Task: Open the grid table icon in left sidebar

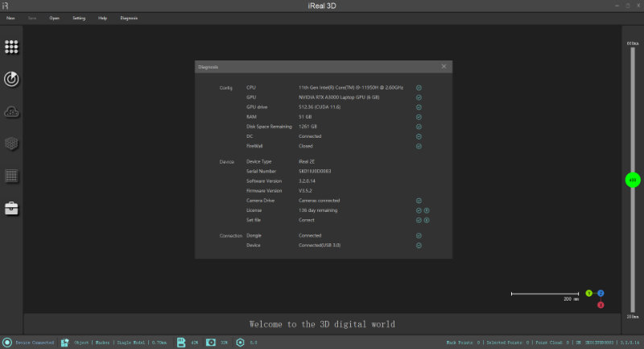Action: [11, 176]
